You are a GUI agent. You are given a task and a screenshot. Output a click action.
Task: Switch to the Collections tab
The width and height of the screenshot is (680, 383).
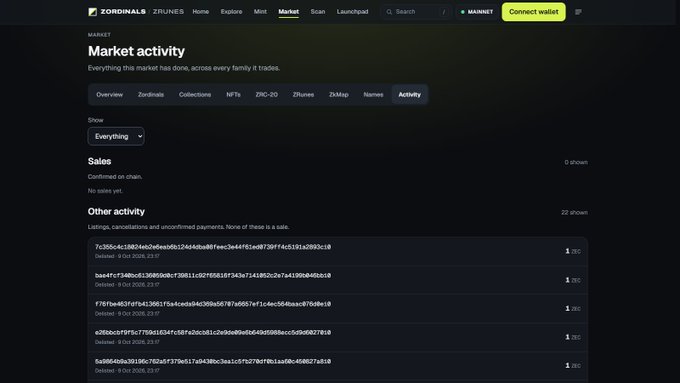click(195, 95)
